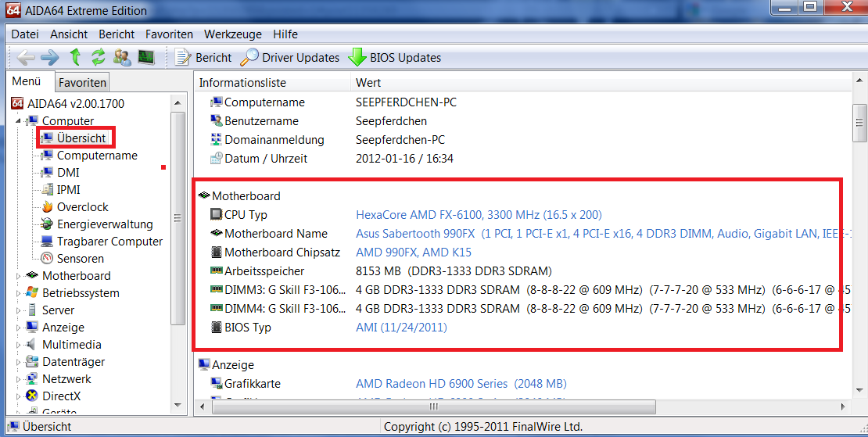Select the DIMM3: G Skill row
Viewport: 868px width, 437px height.
522,290
